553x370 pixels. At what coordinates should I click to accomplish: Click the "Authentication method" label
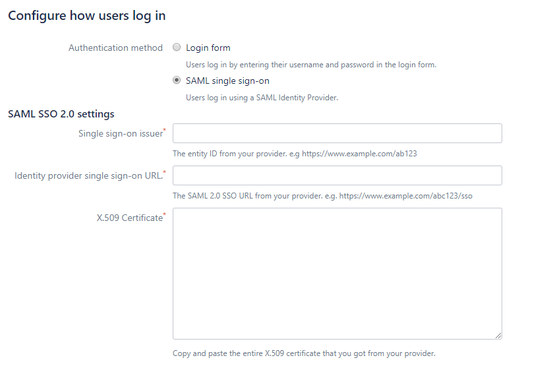click(115, 48)
